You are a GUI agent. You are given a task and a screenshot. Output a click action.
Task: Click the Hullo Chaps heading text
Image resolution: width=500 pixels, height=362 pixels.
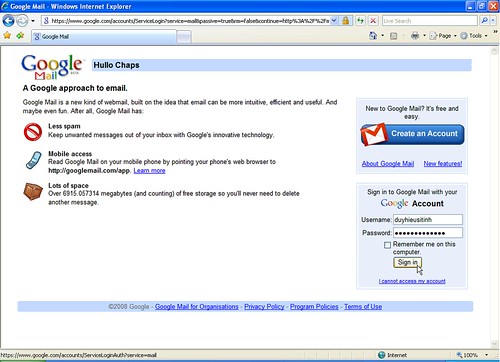click(x=116, y=65)
